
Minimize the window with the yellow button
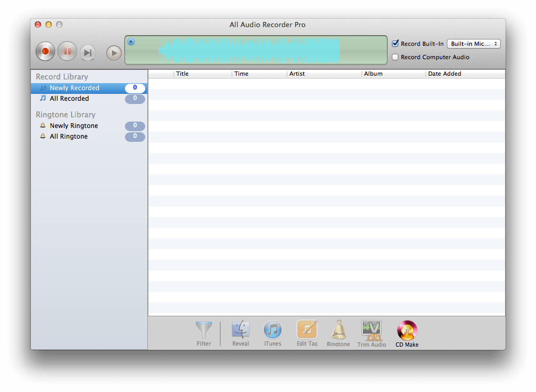tap(49, 25)
